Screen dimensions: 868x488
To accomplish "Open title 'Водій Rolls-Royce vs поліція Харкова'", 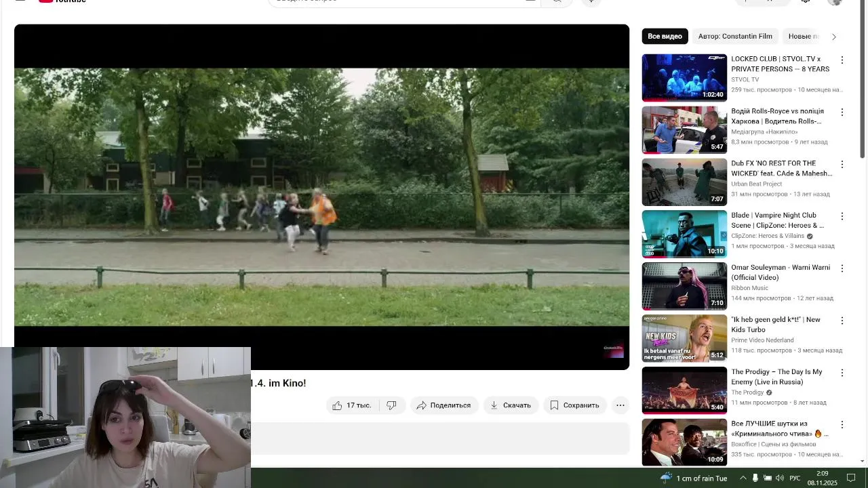I will pos(777,116).
